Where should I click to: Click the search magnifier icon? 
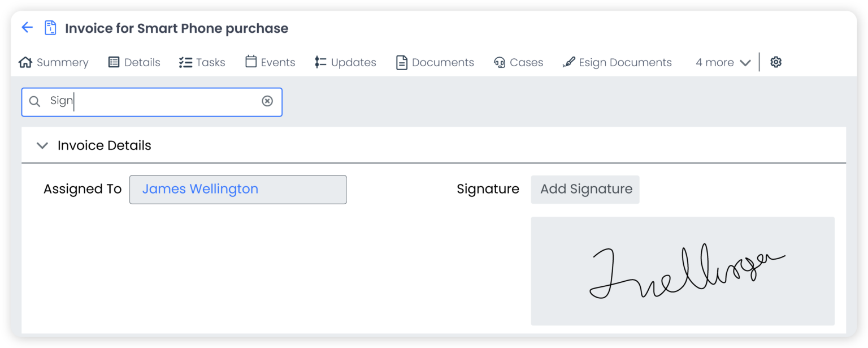[34, 101]
